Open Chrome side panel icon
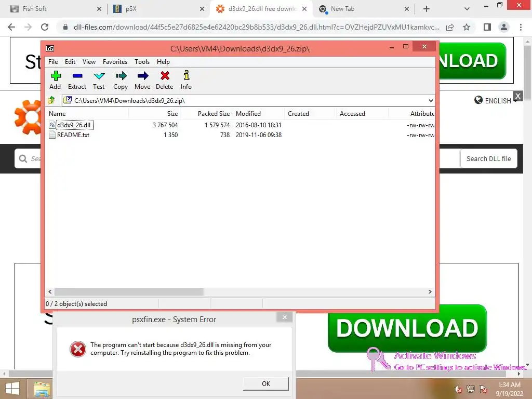 coord(487,27)
